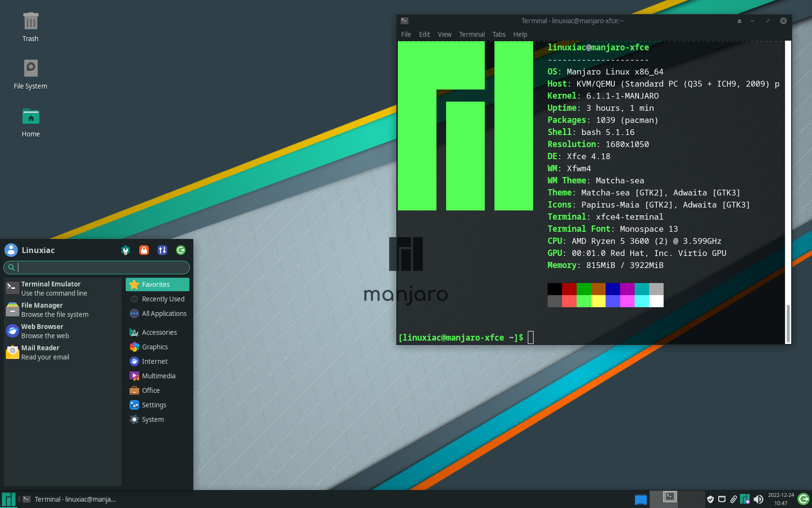Open the Settings category

point(158,405)
